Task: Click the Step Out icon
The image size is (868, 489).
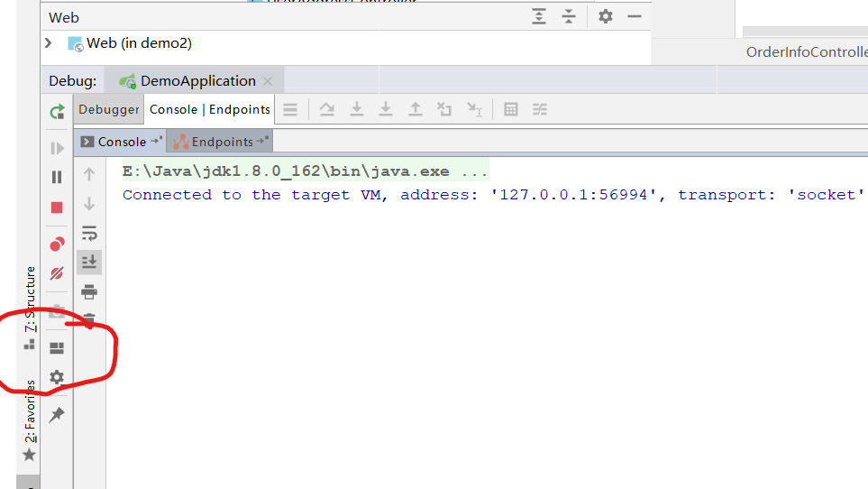Action: tap(416, 110)
